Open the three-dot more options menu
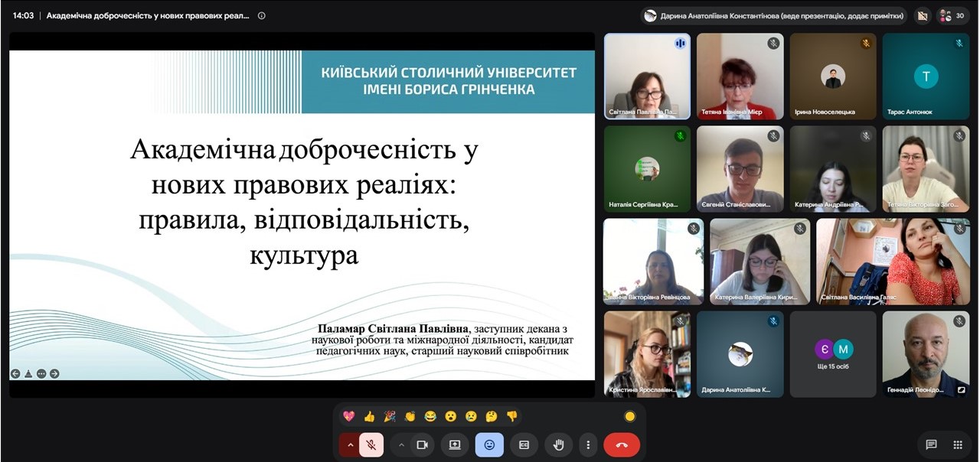This screenshot has height=462, width=980. click(x=588, y=444)
